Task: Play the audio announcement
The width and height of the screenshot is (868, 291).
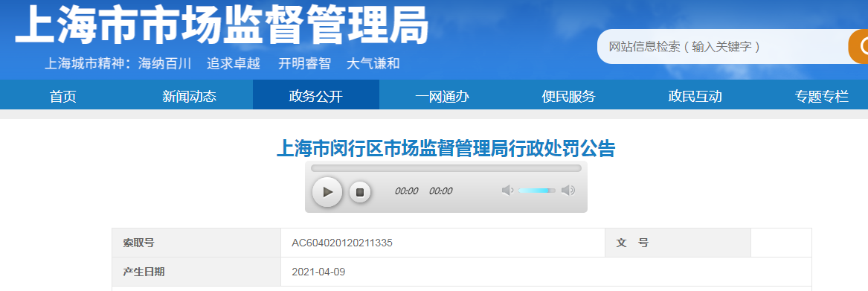Action: 327,192
